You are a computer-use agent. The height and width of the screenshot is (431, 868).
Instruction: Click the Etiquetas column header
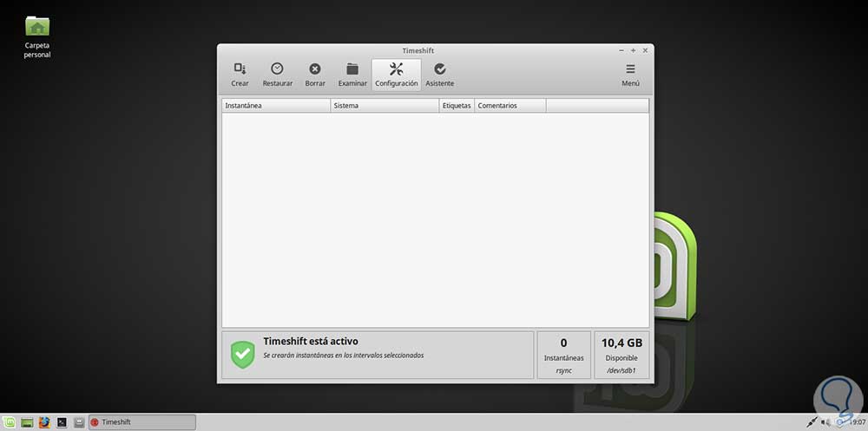(x=457, y=106)
